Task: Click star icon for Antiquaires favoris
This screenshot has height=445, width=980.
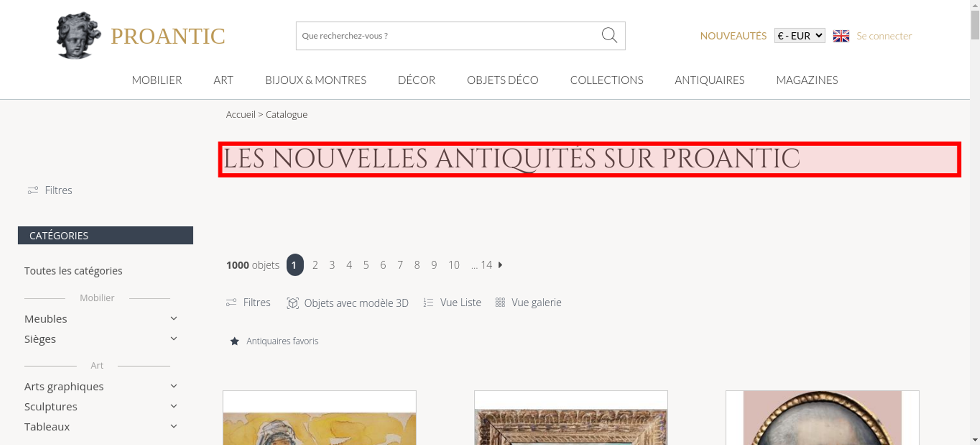Action: [x=235, y=341]
